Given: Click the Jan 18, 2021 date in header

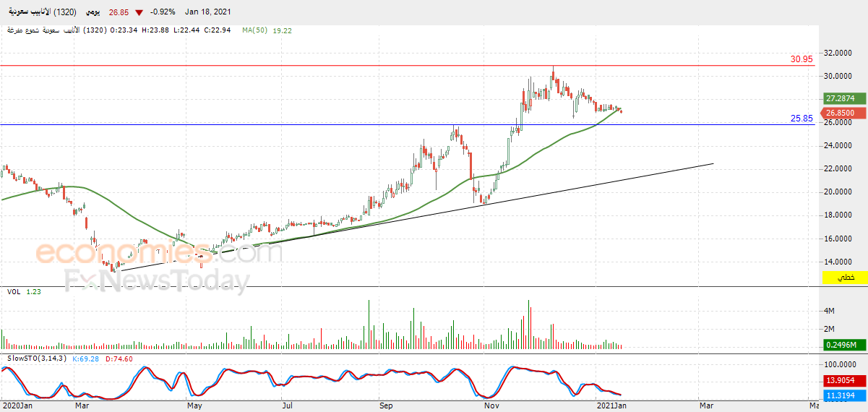Looking at the screenshot, I should point(207,12).
